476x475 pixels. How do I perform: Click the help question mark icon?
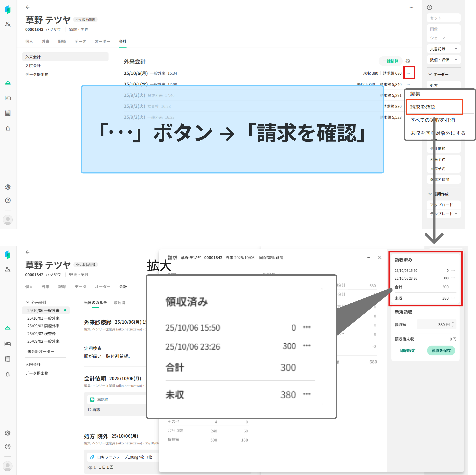pos(8,200)
